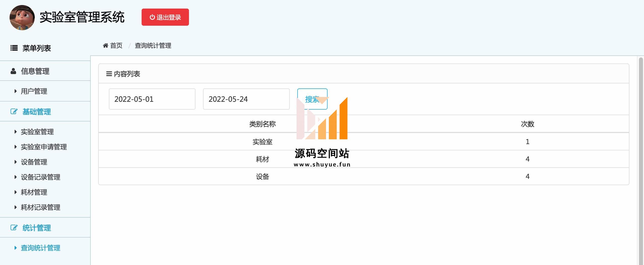Image resolution: width=644 pixels, height=265 pixels.
Task: Click the menu list icon beside 菜单列表
Action: 14,48
